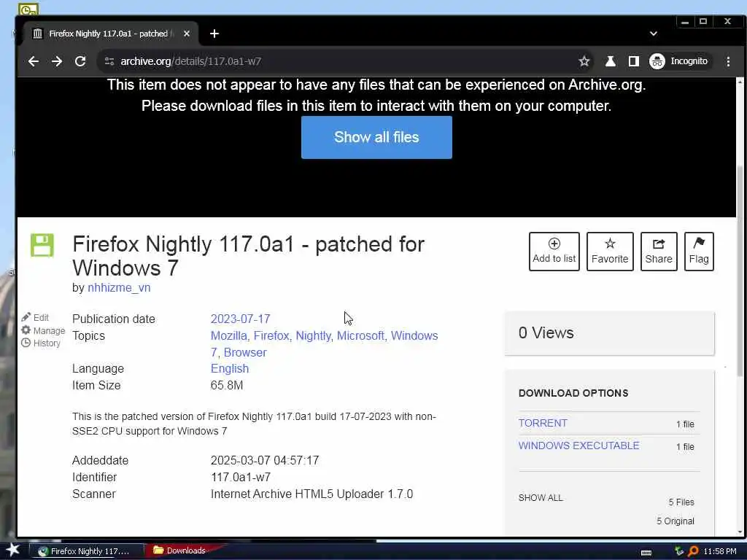Viewport: 747px width, 560px height.
Task: Click the 65.8M item size value
Action: (x=227, y=385)
